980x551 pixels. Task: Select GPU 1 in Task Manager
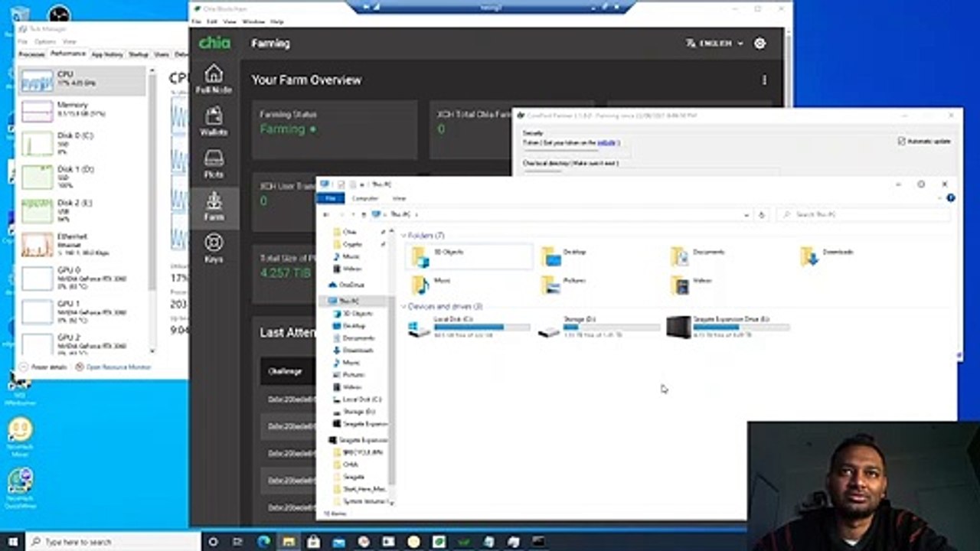82,311
